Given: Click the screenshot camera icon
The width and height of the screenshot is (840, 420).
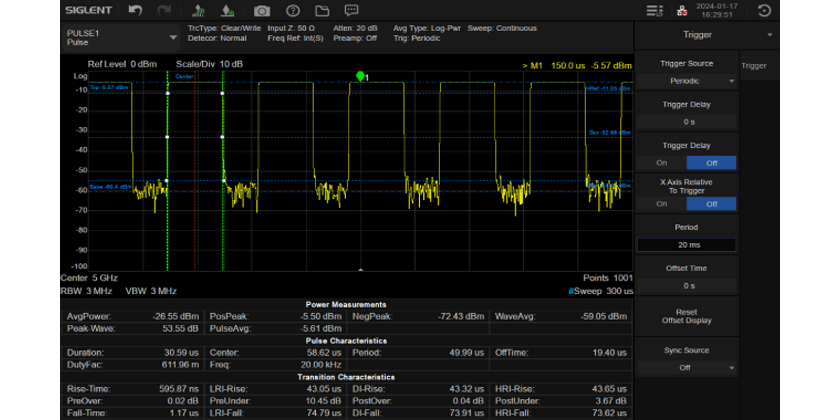Looking at the screenshot, I should [262, 11].
